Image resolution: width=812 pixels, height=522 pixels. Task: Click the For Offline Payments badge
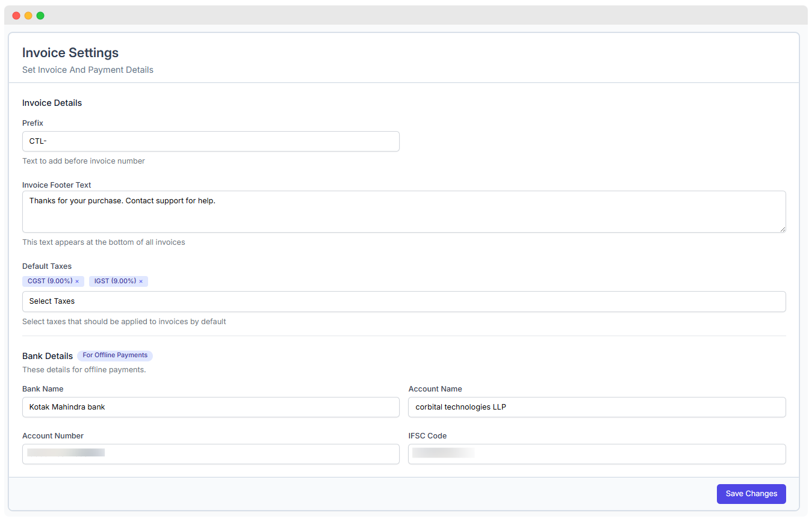click(x=115, y=355)
